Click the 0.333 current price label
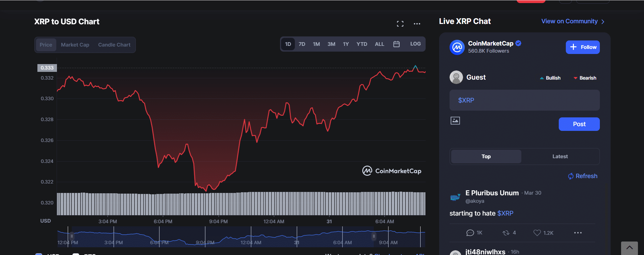Image resolution: width=644 pixels, height=255 pixels. (x=47, y=68)
